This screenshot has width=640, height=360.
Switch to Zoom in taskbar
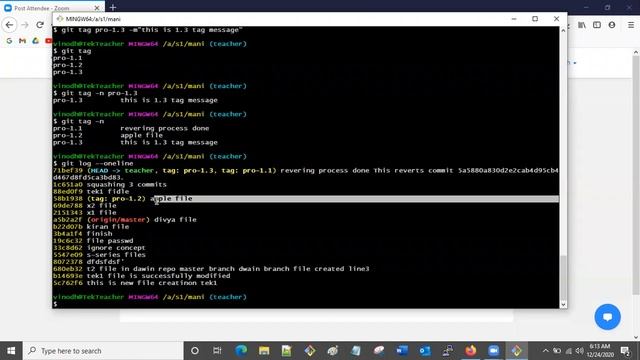493,351
